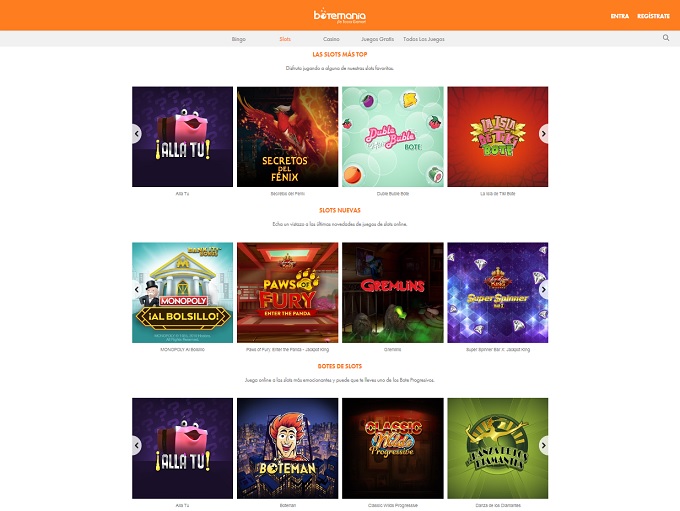The width and height of the screenshot is (680, 511).
Task: Show previous slots in Las Slots Más Top carousel
Action: (x=137, y=134)
